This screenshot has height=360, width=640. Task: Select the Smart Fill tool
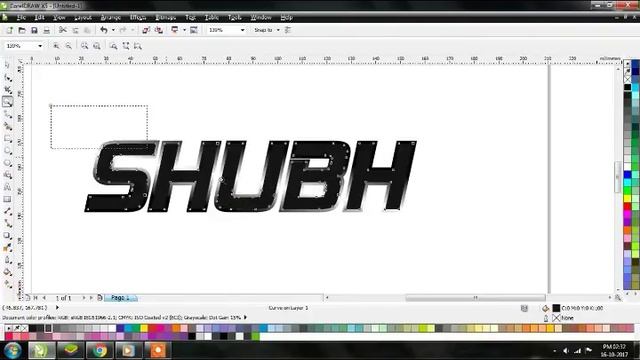7,127
